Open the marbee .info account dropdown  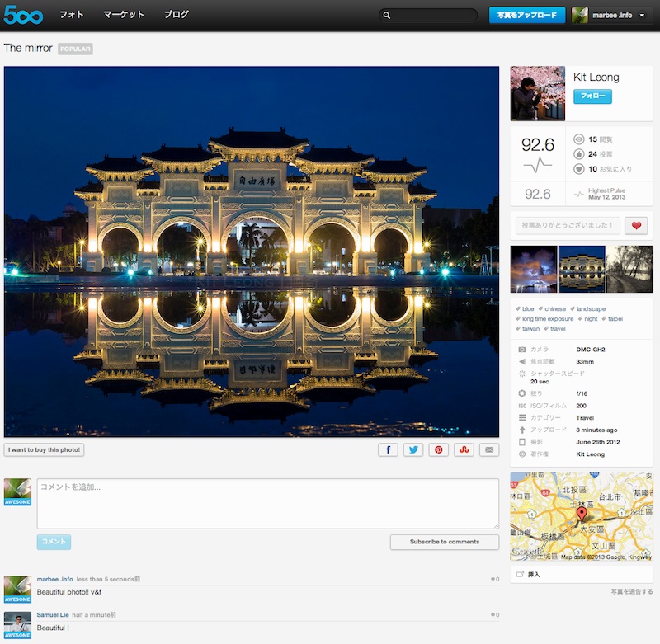pyautogui.click(x=612, y=15)
